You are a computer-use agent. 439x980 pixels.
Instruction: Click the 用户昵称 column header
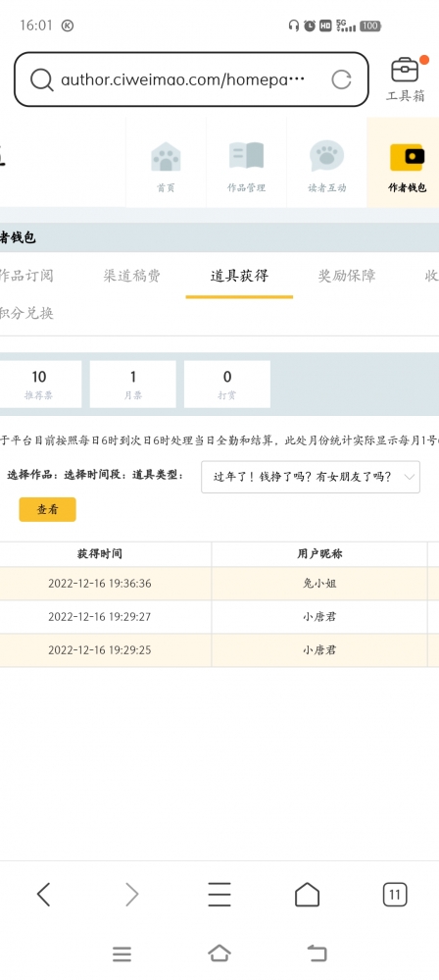click(x=319, y=553)
